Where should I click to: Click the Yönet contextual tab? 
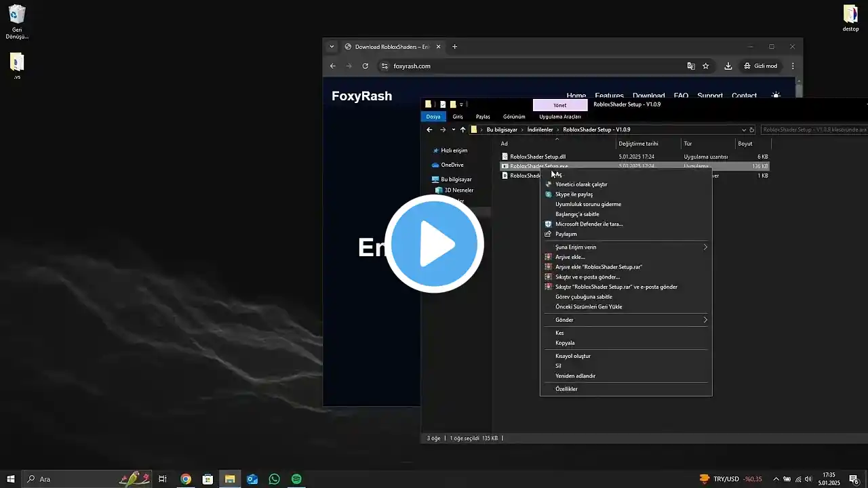coord(559,105)
